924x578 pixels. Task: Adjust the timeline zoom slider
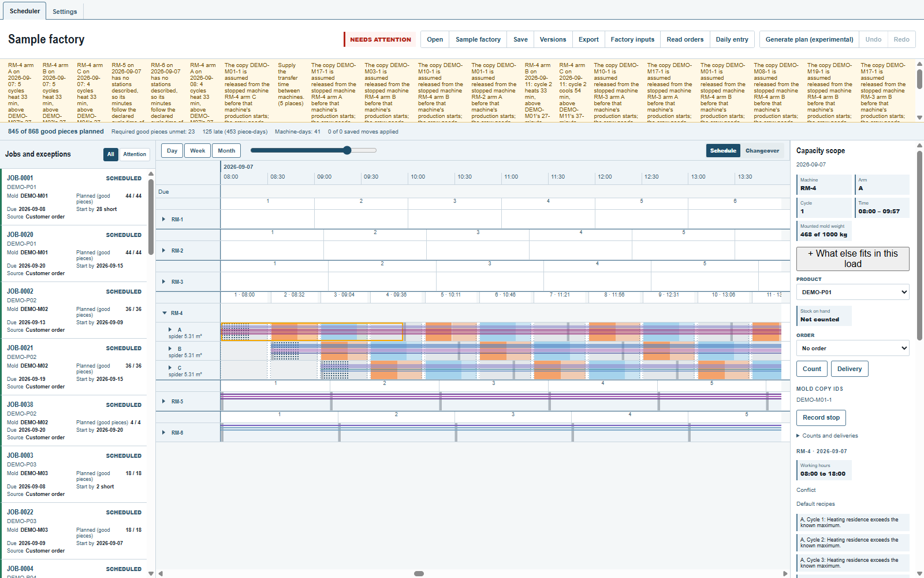314,150
